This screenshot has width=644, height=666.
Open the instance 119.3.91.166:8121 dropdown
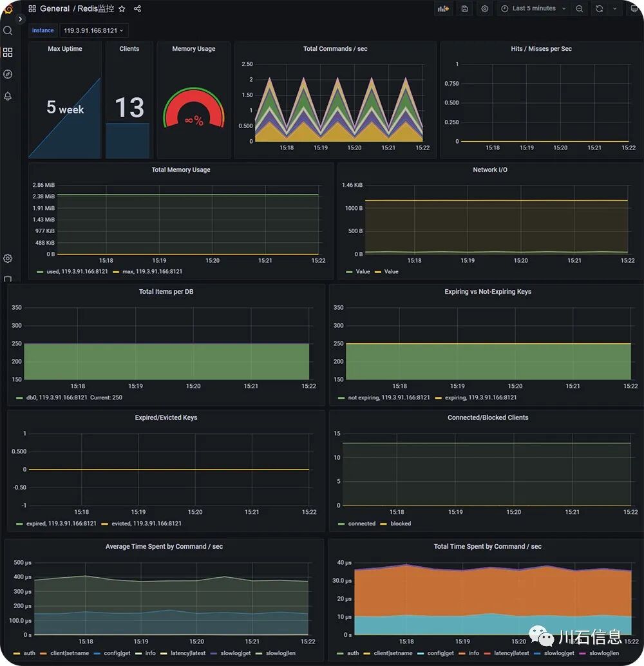coord(94,30)
